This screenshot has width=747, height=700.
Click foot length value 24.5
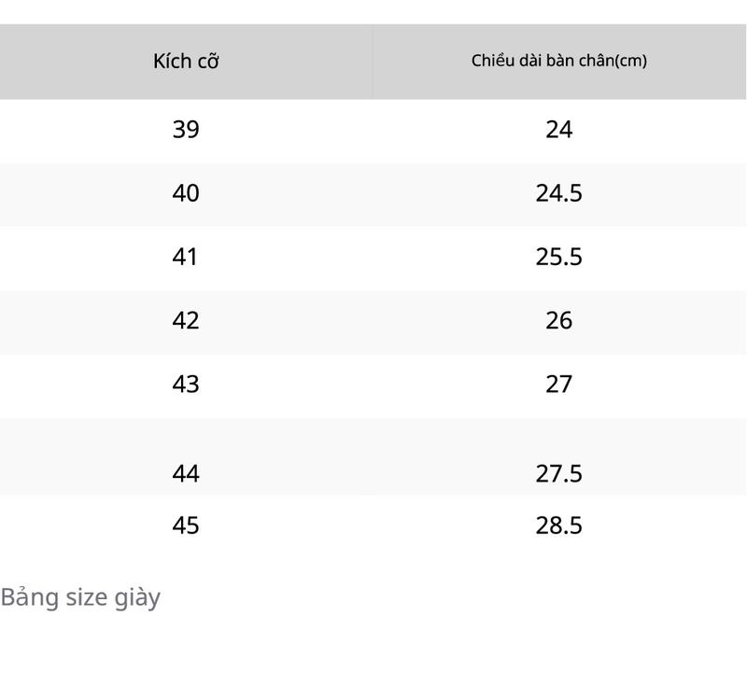(x=558, y=193)
